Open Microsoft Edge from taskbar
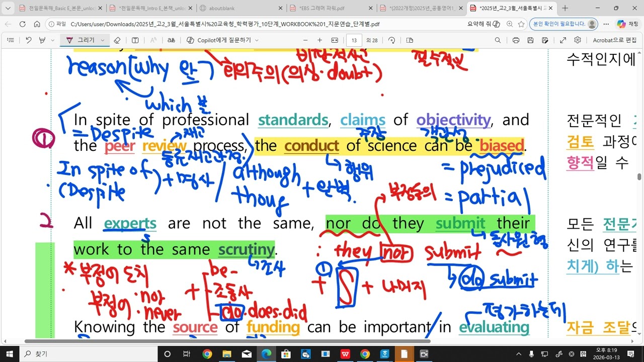644x362 pixels. [x=266, y=353]
